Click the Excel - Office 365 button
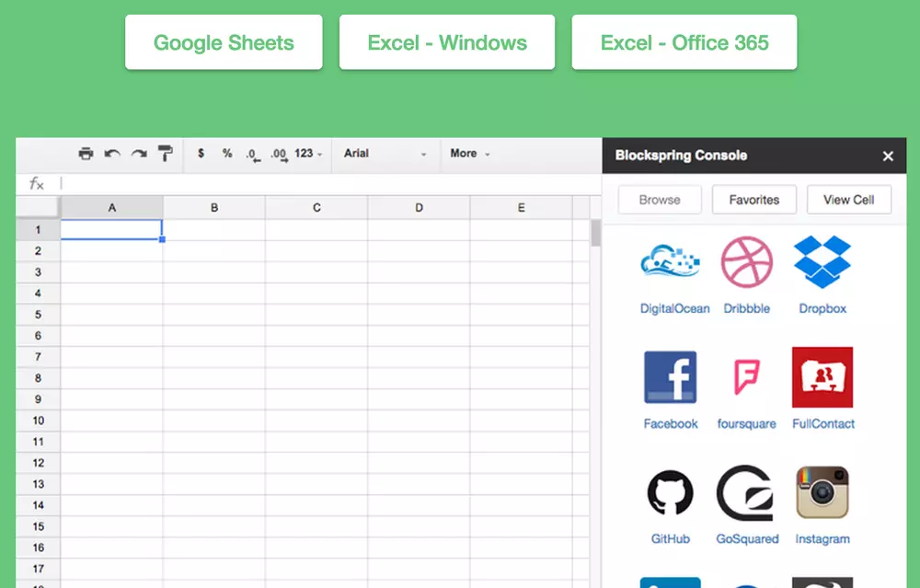Image resolution: width=920 pixels, height=588 pixels. coord(684,42)
